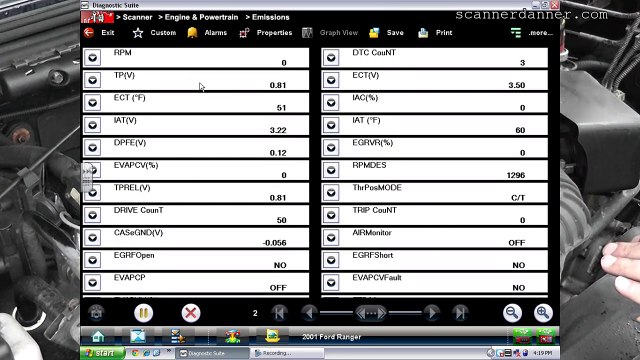The width and height of the screenshot is (640, 360).
Task: Jump to first frame button
Action: (x=280, y=313)
